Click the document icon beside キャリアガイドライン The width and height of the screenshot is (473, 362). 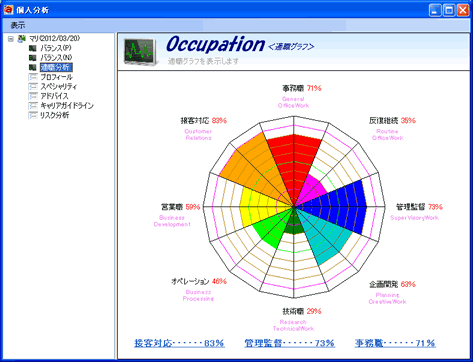pos(33,106)
